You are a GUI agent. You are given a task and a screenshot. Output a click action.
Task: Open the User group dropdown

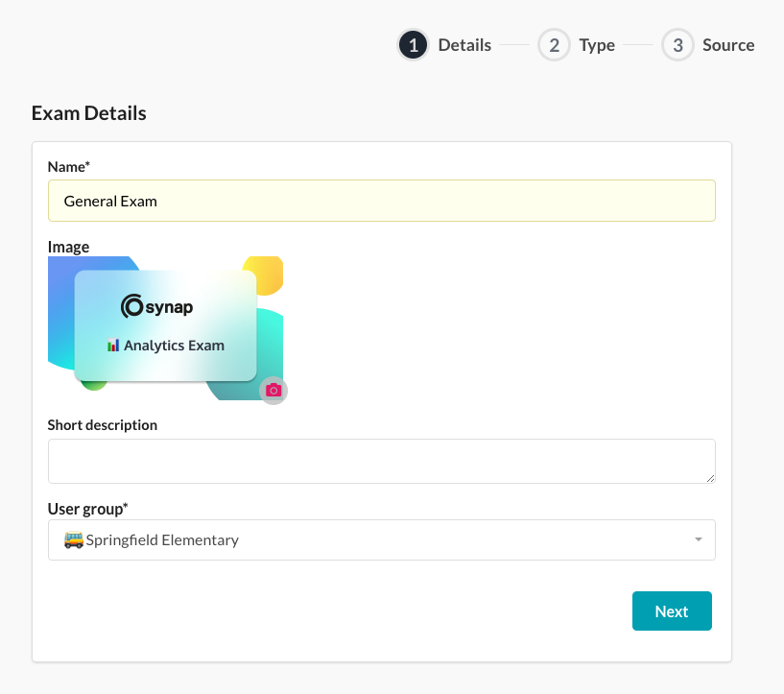pos(381,539)
